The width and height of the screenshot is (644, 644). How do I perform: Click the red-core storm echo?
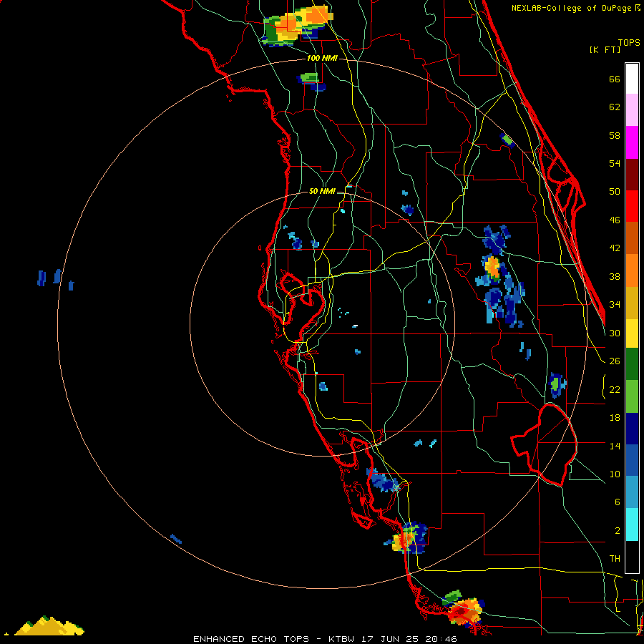464,612
